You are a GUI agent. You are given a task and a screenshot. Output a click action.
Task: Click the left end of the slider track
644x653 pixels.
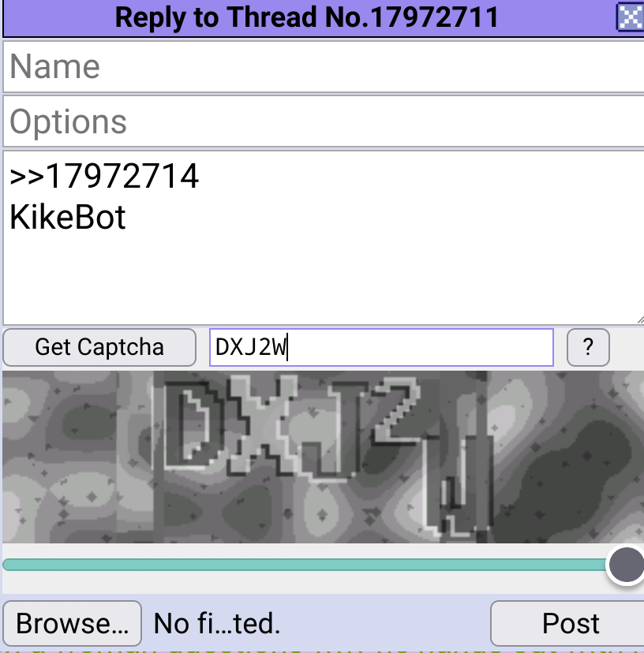(x=9, y=565)
